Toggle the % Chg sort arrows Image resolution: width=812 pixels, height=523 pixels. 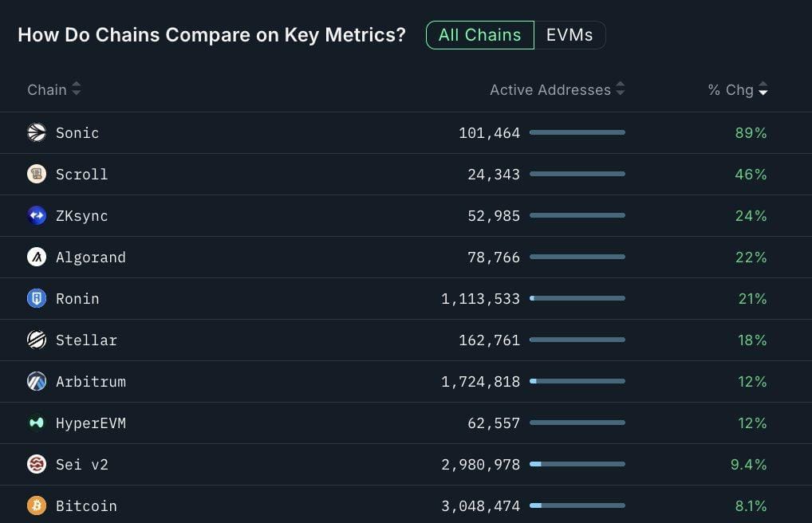(763, 90)
